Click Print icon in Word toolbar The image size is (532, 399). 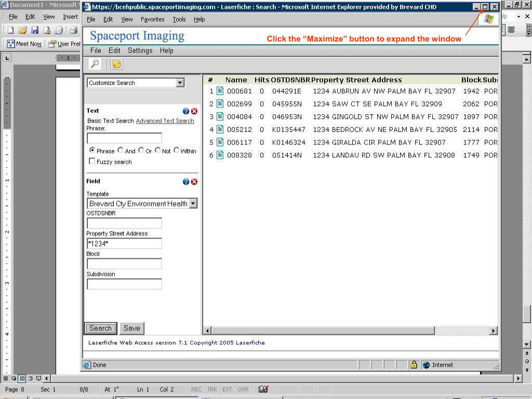[x=73, y=30]
